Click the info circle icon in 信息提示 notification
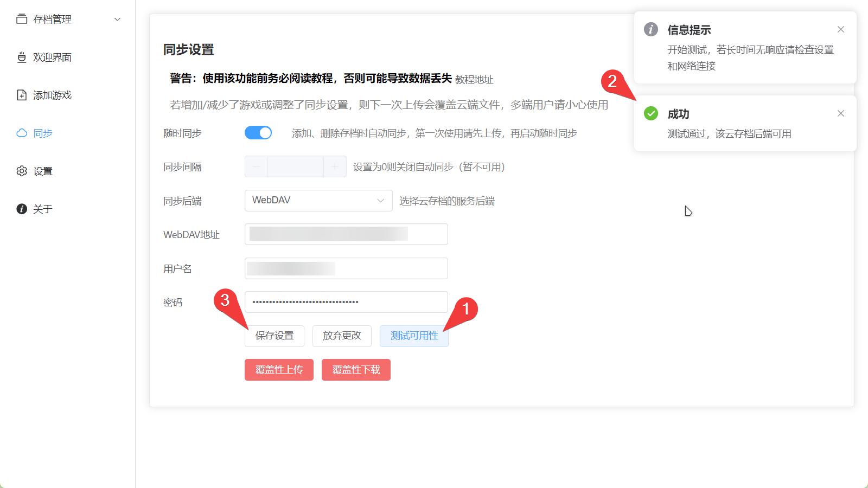 point(650,30)
